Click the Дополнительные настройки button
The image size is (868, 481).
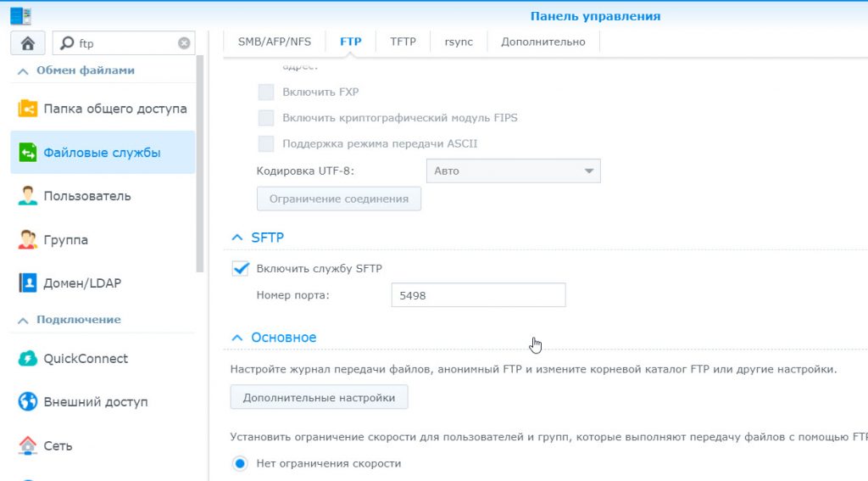319,397
